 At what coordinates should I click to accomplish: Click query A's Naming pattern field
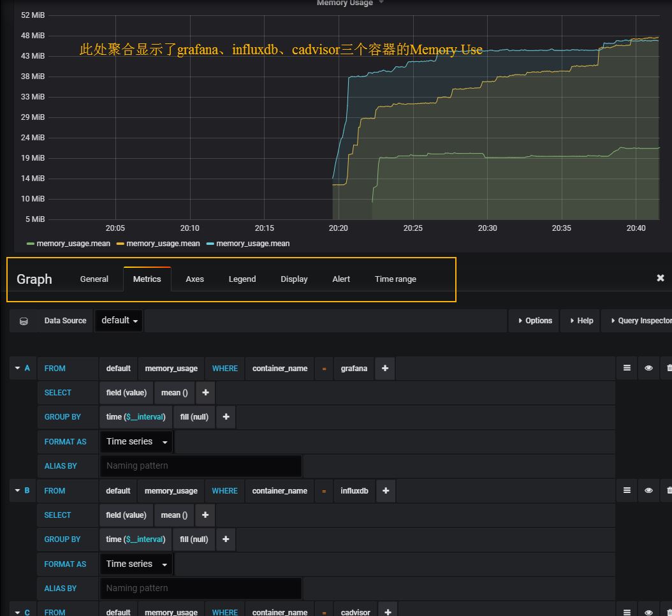click(x=200, y=466)
